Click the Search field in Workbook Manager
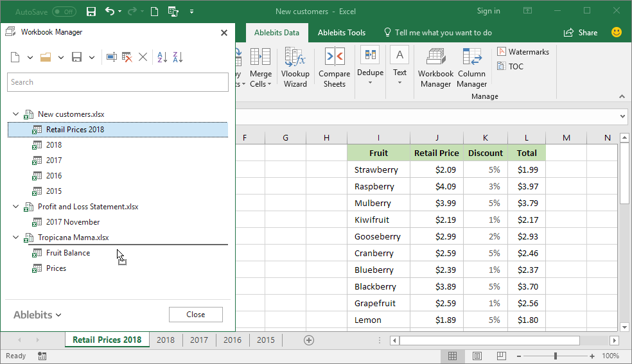Viewport: 632px width, 364px height. click(x=118, y=82)
